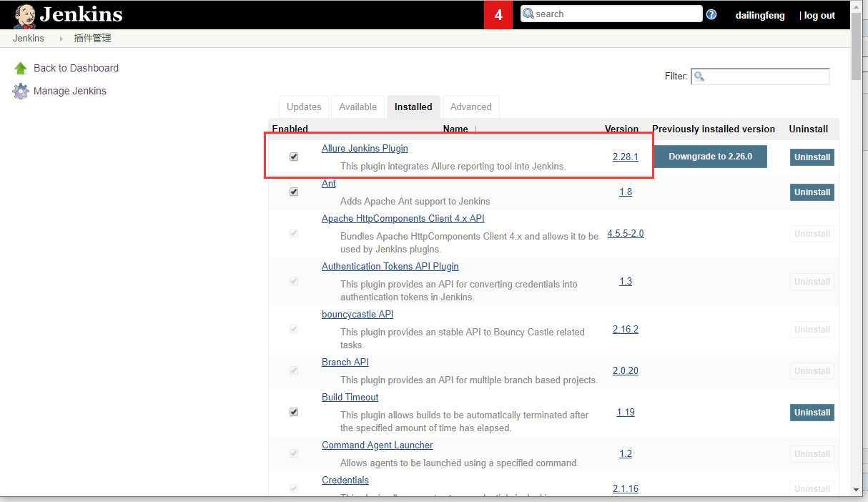Click the breadcrumb arrow after Jenkins
Image resolution: width=868 pixels, height=502 pixels.
(x=61, y=39)
